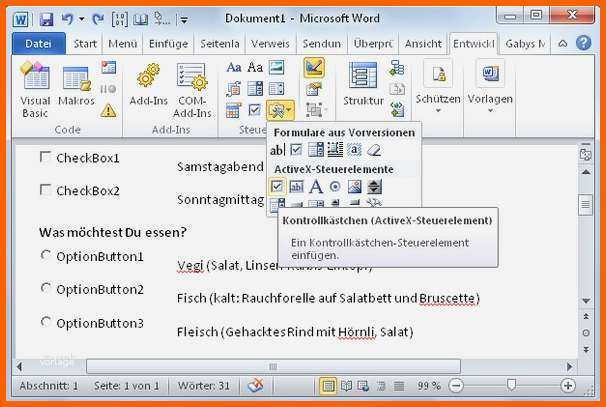Open undo history dropdown arrow
This screenshot has width=606, height=407.
tap(82, 19)
